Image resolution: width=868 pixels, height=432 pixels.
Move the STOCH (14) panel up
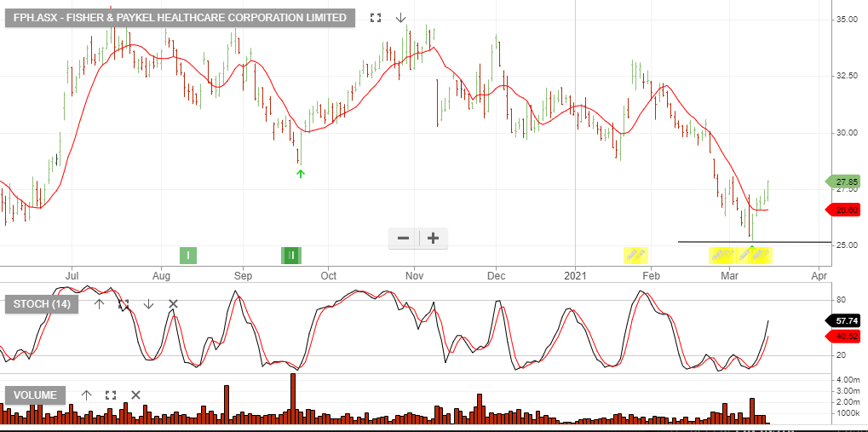99,303
